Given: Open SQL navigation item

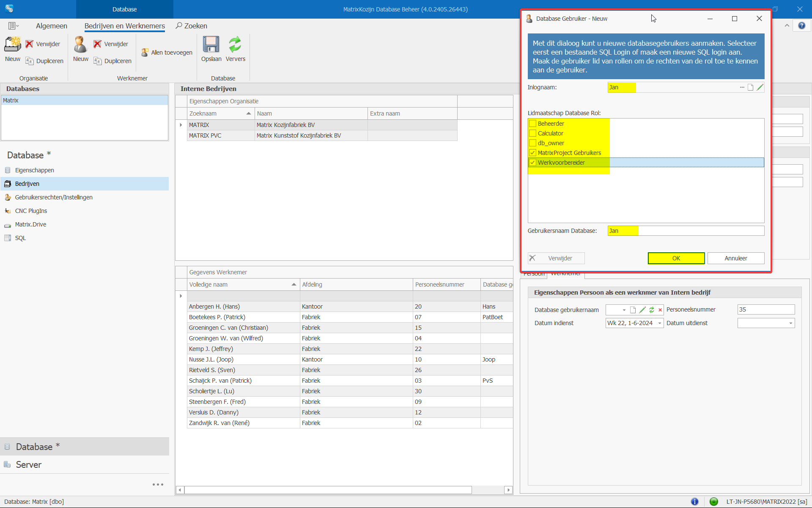Looking at the screenshot, I should point(85,238).
